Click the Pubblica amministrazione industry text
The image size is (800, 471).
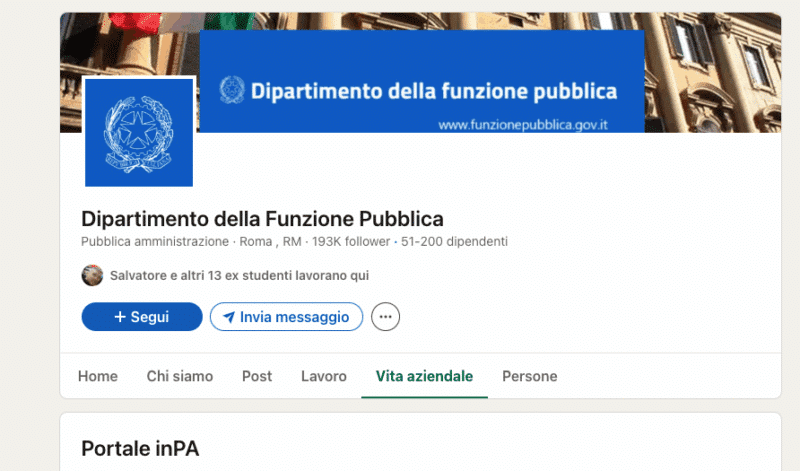click(x=155, y=241)
